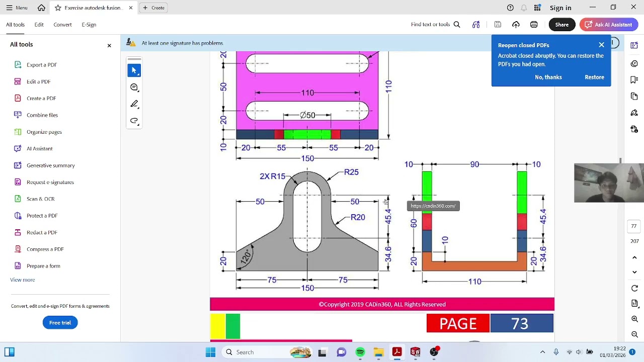Go to the next page arrow
Screen dimensions: 644x362
pyautogui.click(x=634, y=272)
